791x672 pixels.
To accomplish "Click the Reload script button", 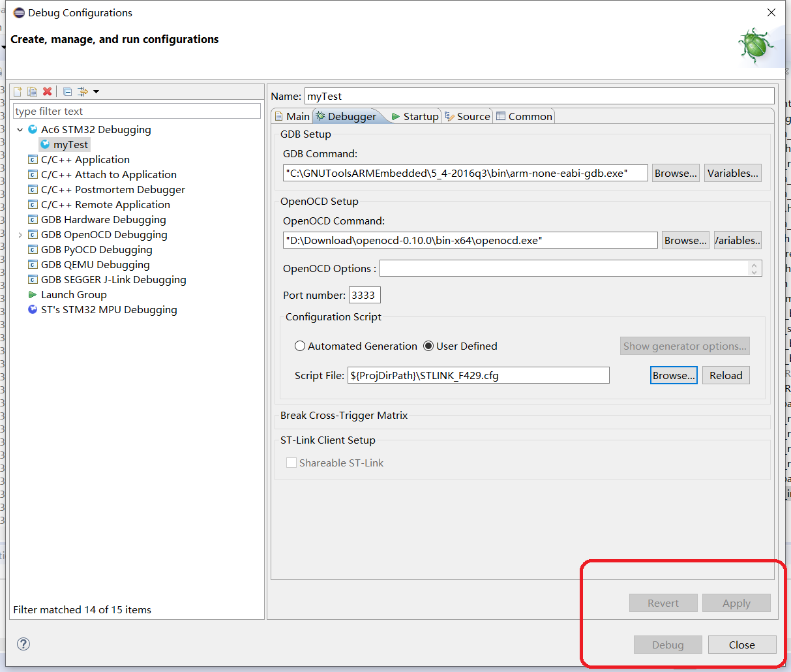I will point(726,376).
